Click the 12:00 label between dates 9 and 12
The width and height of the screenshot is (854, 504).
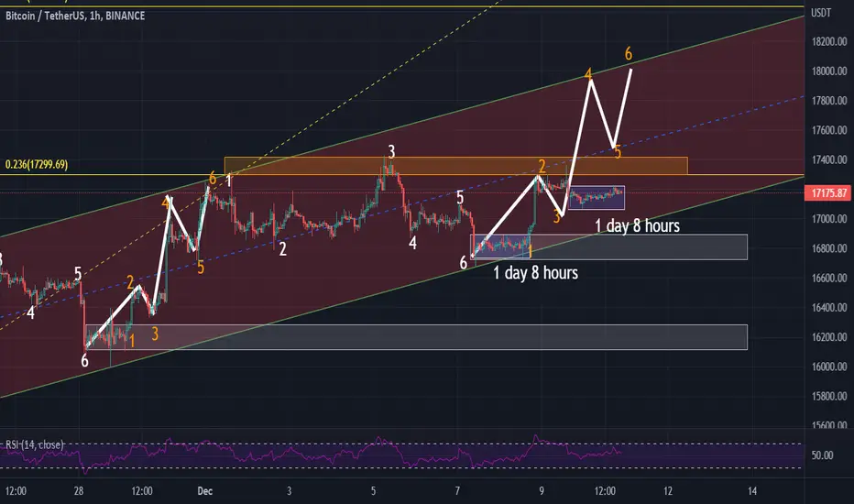(605, 491)
